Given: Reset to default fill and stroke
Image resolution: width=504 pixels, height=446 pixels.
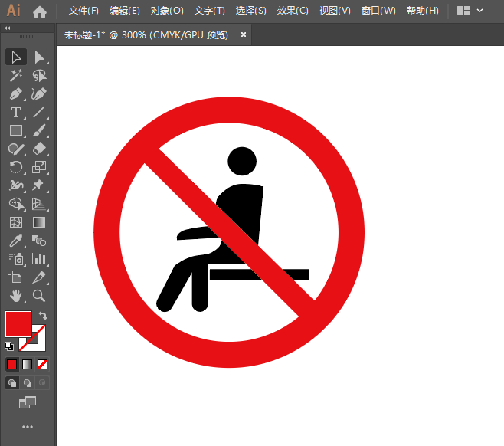Looking at the screenshot, I should tap(9, 346).
